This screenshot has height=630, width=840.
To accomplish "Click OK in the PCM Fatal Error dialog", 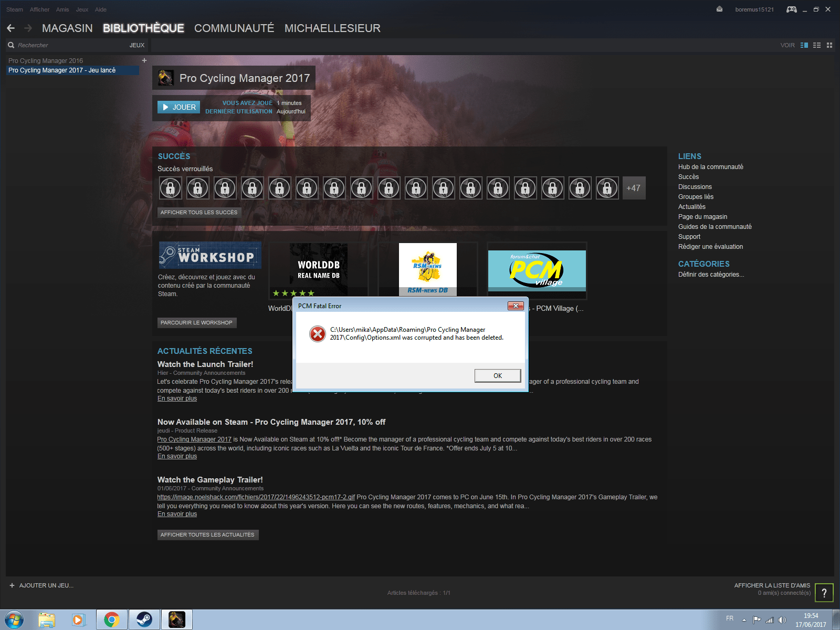I will tap(498, 375).
